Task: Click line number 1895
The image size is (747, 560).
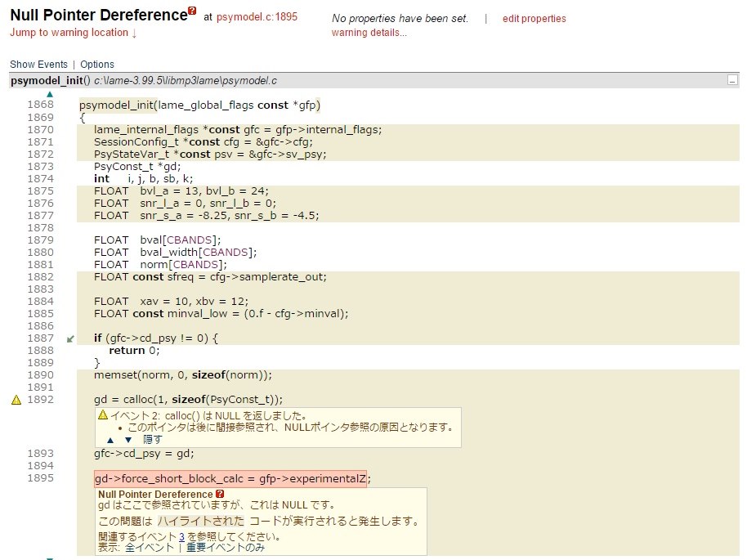Action: [41, 478]
